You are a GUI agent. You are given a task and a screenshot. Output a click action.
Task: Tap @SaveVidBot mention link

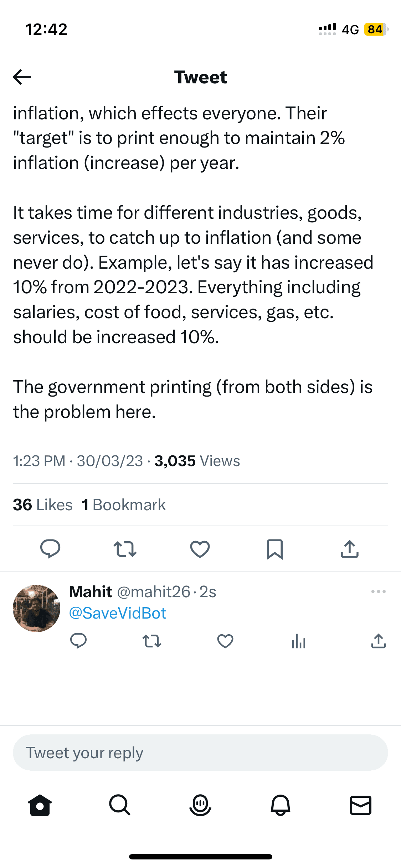click(x=118, y=613)
